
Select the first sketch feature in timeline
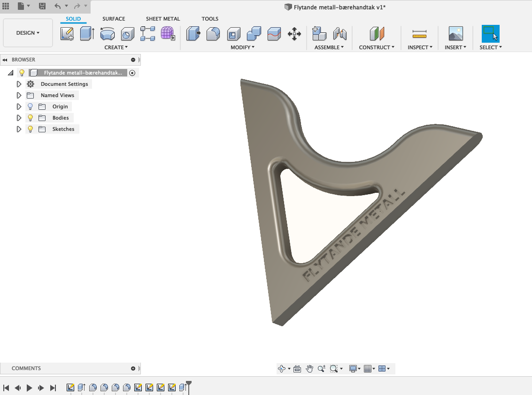tap(70, 387)
